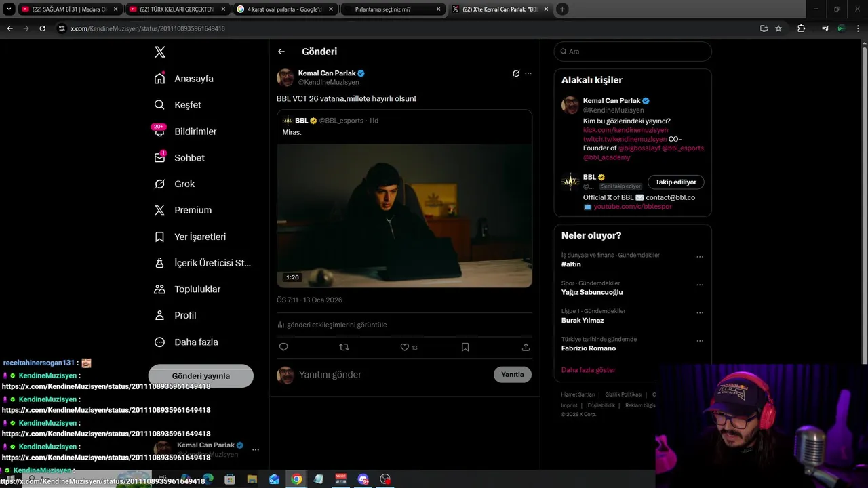Image resolution: width=868 pixels, height=488 pixels.
Task: Open the twitch.tv/kendinemuzisyen link
Action: pos(625,139)
